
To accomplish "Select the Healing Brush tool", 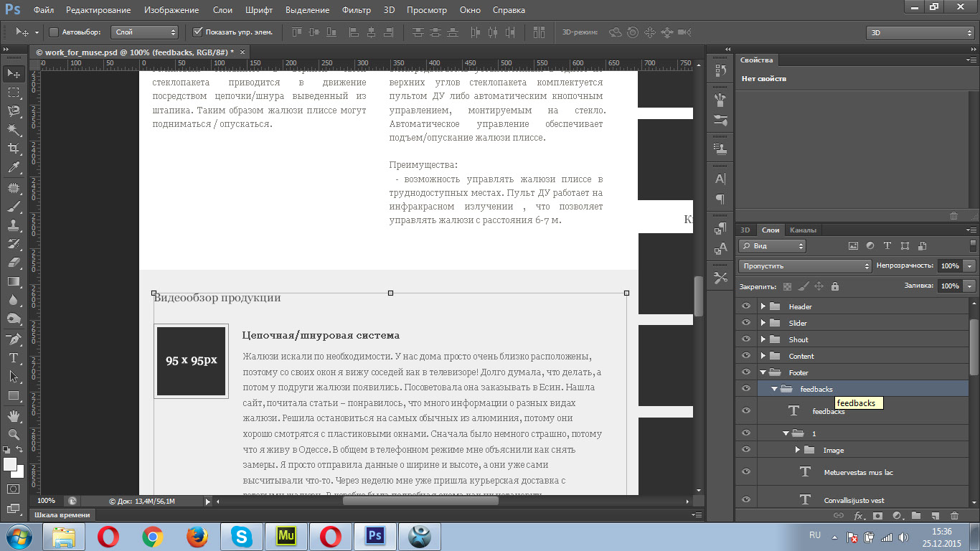I will coord(14,189).
